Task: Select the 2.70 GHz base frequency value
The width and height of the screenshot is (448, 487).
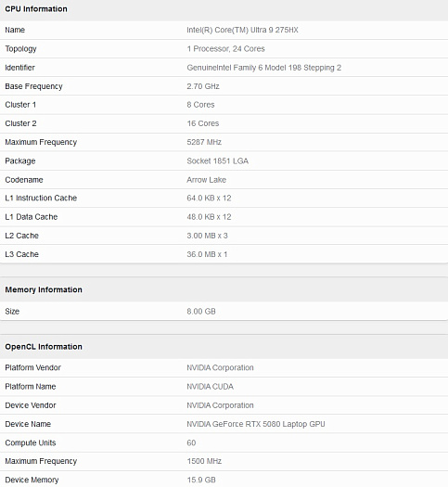Action: coord(203,86)
